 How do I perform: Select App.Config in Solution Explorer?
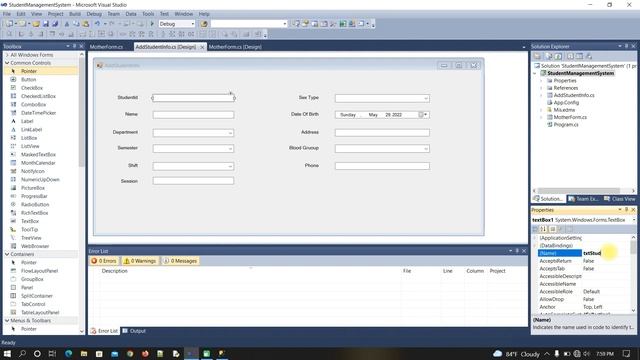point(566,102)
